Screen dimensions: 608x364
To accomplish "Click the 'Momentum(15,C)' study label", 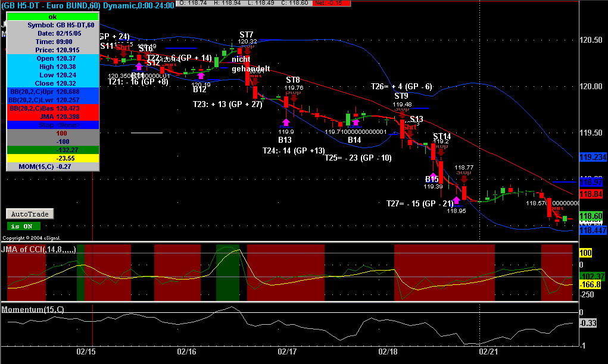I will point(33,309).
